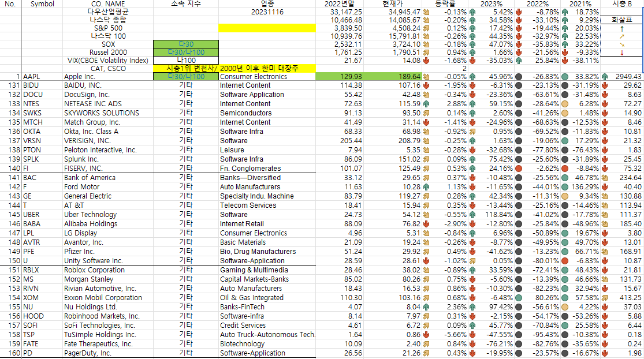
Task: Select the 소속 지수 header cell
Action: coord(185,3)
